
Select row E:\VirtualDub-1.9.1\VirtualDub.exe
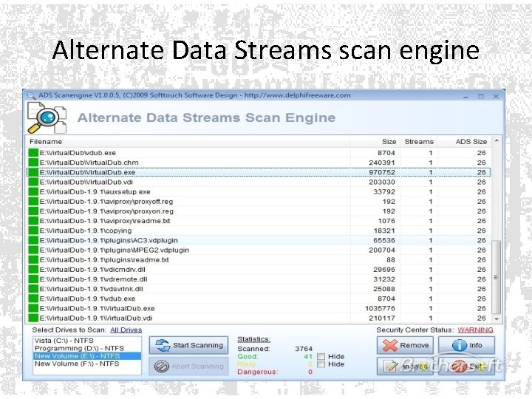259,308
